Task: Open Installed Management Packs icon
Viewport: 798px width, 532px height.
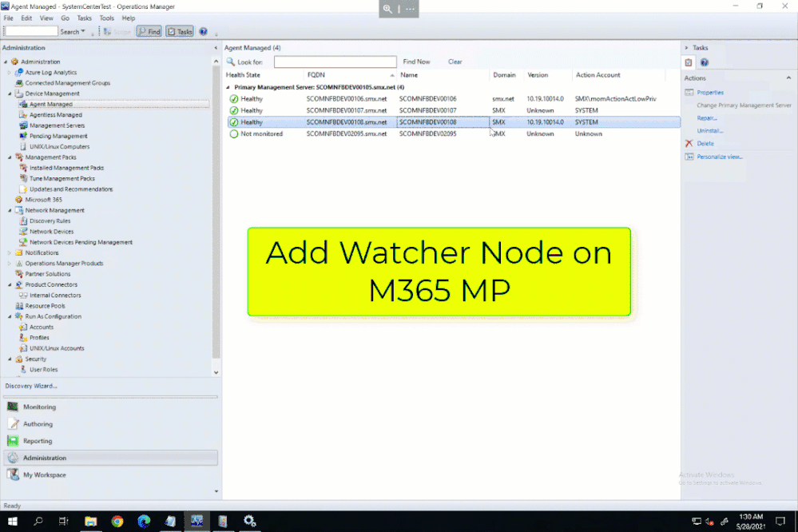Action: coord(23,168)
